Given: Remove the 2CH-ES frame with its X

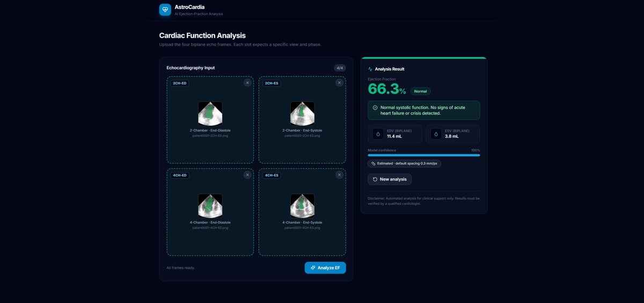Looking at the screenshot, I should point(339,83).
